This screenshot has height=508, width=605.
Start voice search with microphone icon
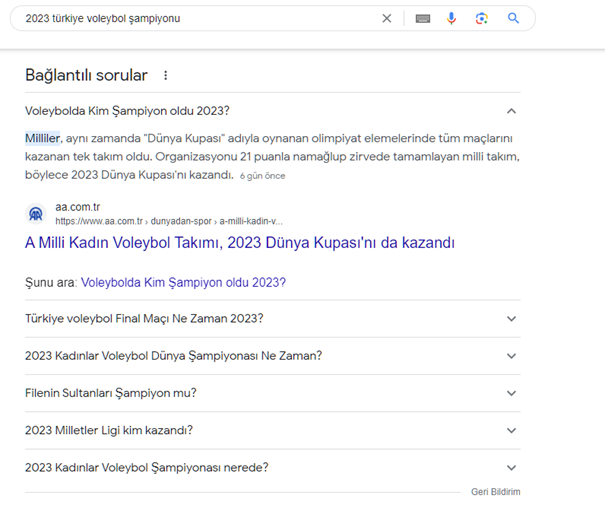coord(451,18)
